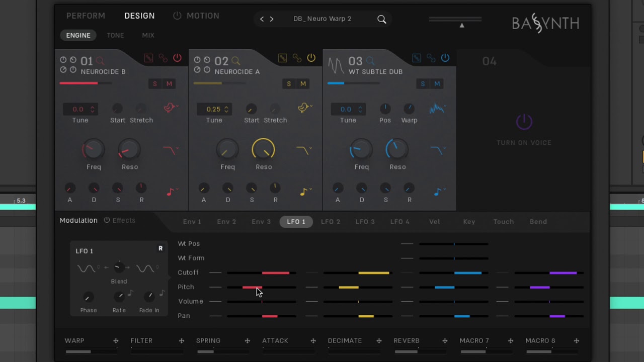Click WT Subtle Dub waveform thumbnail

coord(336,64)
